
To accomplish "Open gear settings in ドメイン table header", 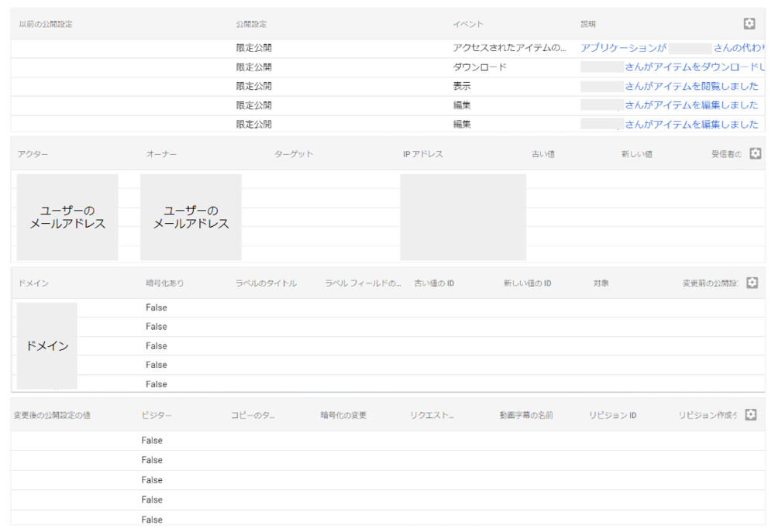I will (752, 283).
